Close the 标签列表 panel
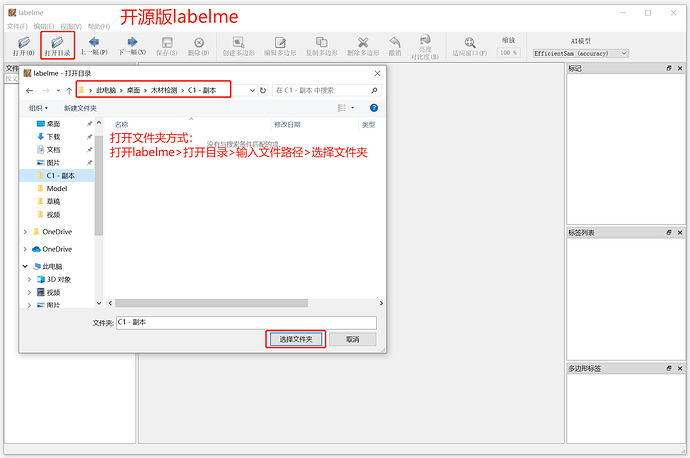This screenshot has width=690, height=458. coord(680,232)
